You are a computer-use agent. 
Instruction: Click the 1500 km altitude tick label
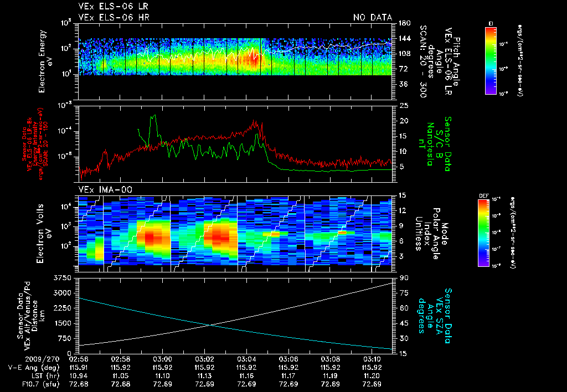pos(63,323)
